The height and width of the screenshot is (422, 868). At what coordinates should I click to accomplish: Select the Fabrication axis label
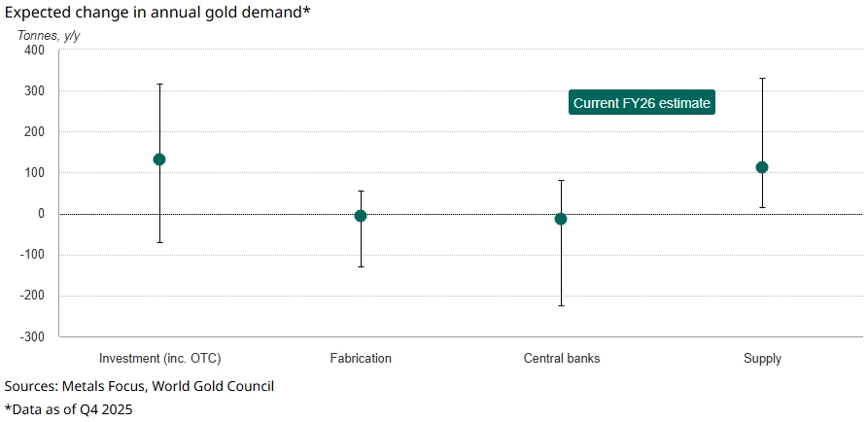point(361,358)
